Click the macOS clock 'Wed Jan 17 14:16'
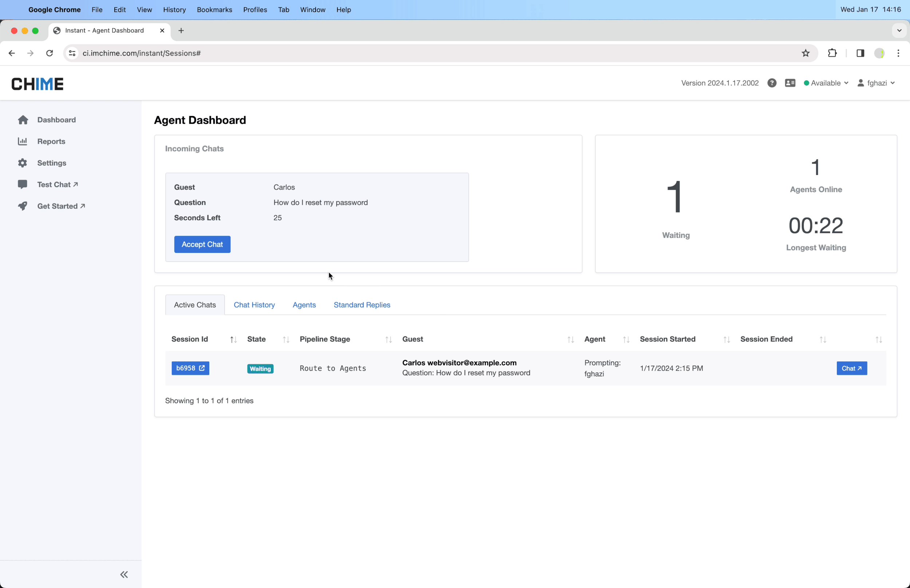The width and height of the screenshot is (910, 588). click(x=871, y=9)
